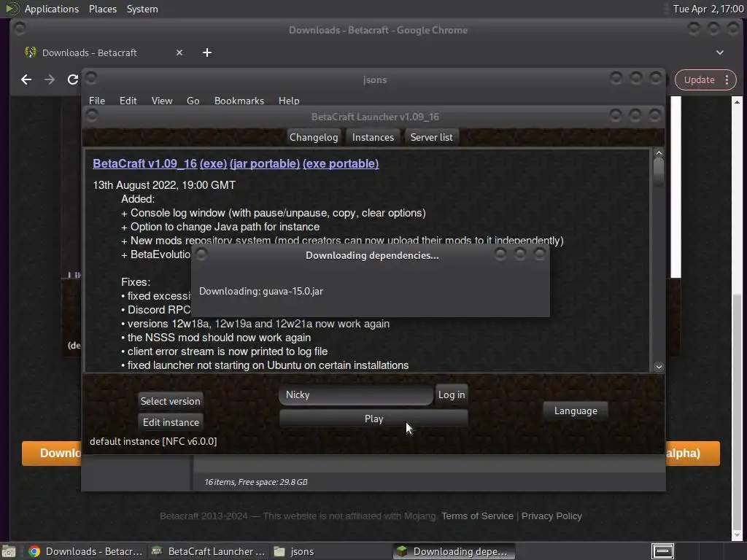
Task: Click the '16 items, Free space: 29.8 GB' status
Action: pyautogui.click(x=256, y=482)
